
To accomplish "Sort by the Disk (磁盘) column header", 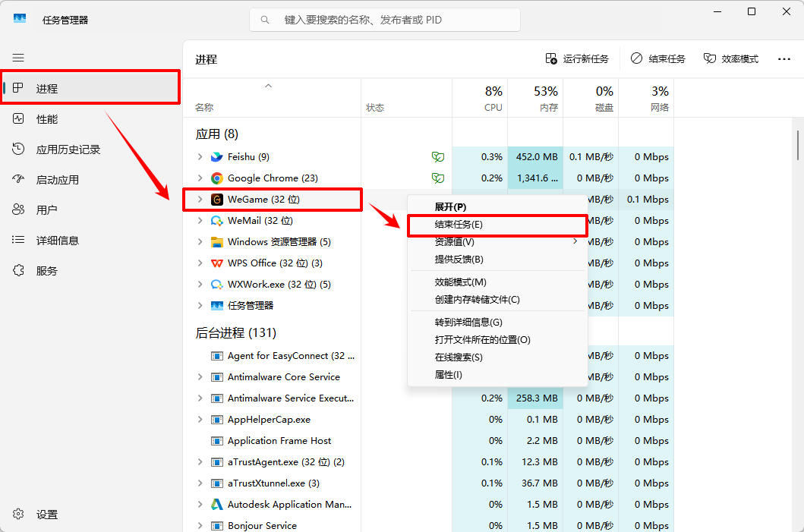I will coord(591,98).
